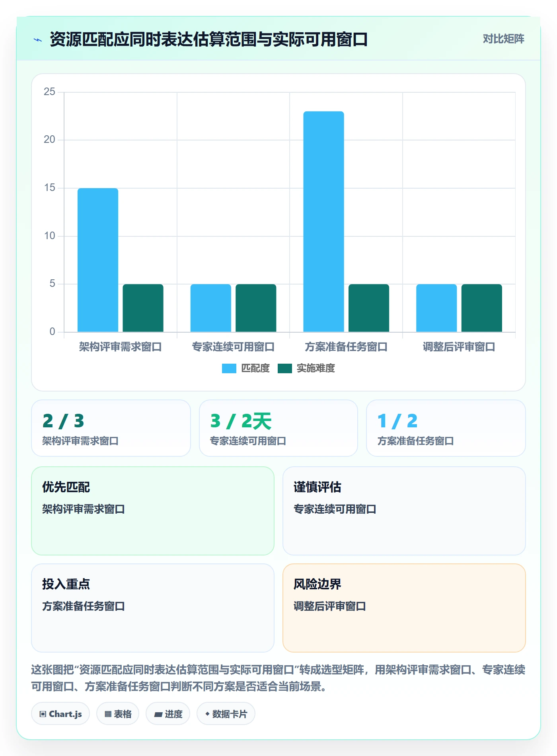Click the bar icon in the 进度 chip
The height and width of the screenshot is (756, 557).
(x=158, y=715)
